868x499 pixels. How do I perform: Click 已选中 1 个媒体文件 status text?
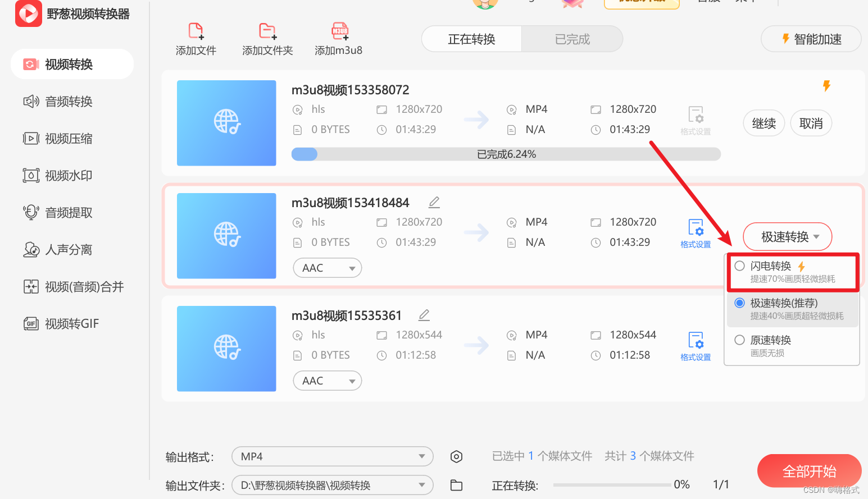click(x=542, y=456)
